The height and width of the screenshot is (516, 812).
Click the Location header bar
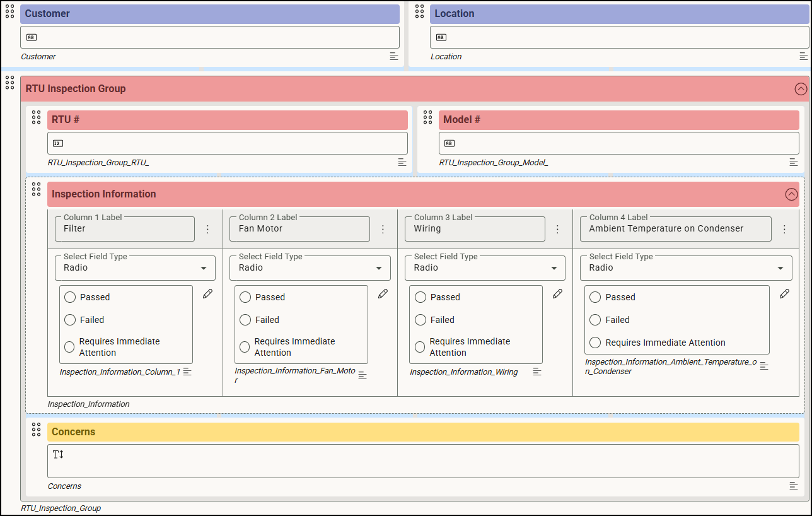point(618,14)
